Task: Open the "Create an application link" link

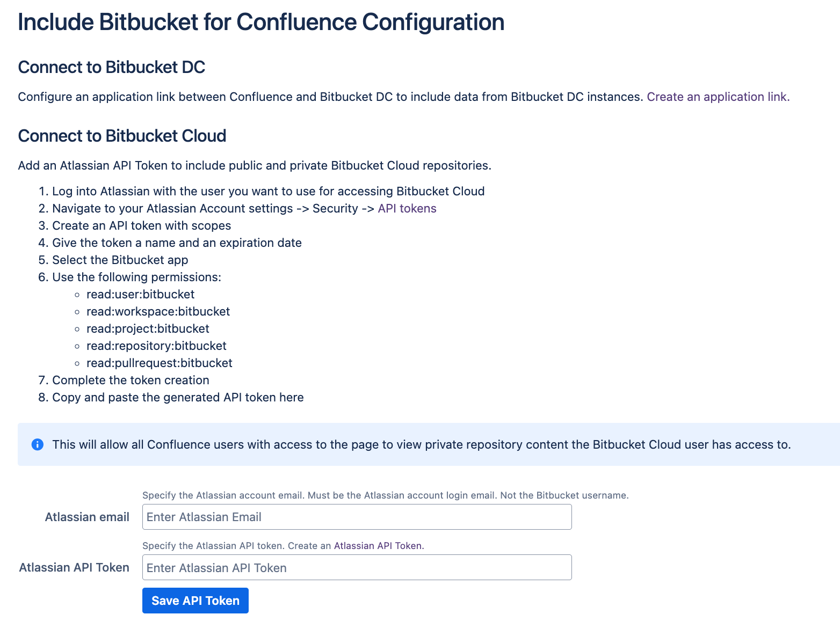Action: coord(717,97)
